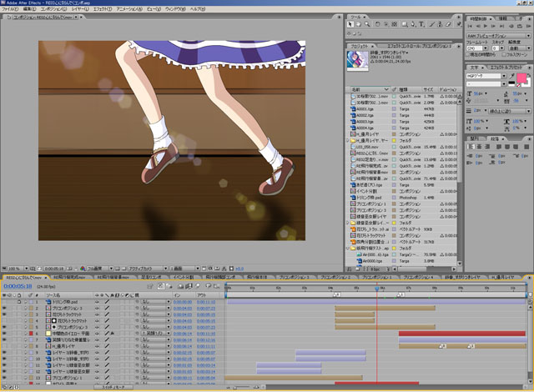
Task: Select the Rotation tool
Action: (377, 24)
